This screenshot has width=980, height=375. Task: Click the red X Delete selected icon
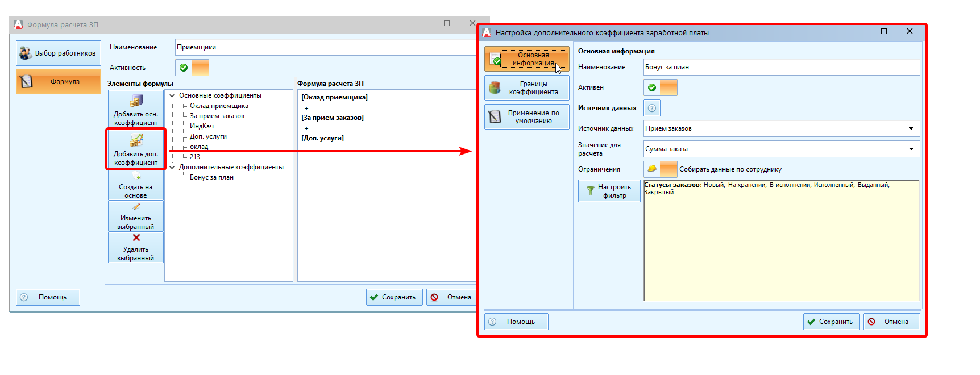[136, 238]
